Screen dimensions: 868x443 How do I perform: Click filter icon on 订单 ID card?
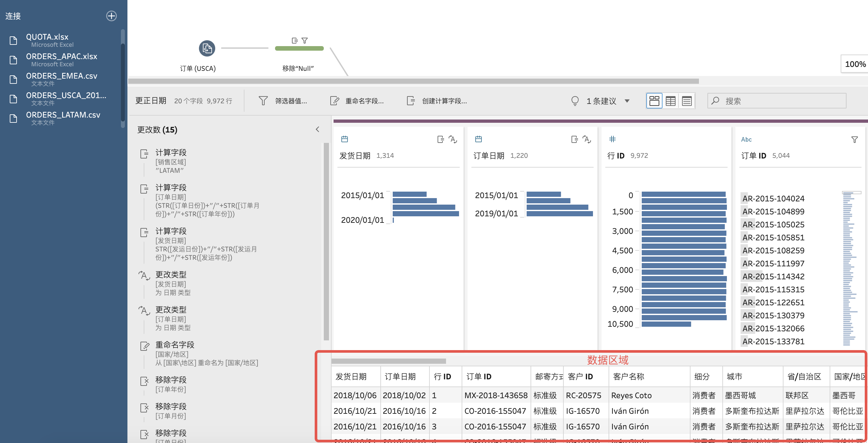coord(855,139)
